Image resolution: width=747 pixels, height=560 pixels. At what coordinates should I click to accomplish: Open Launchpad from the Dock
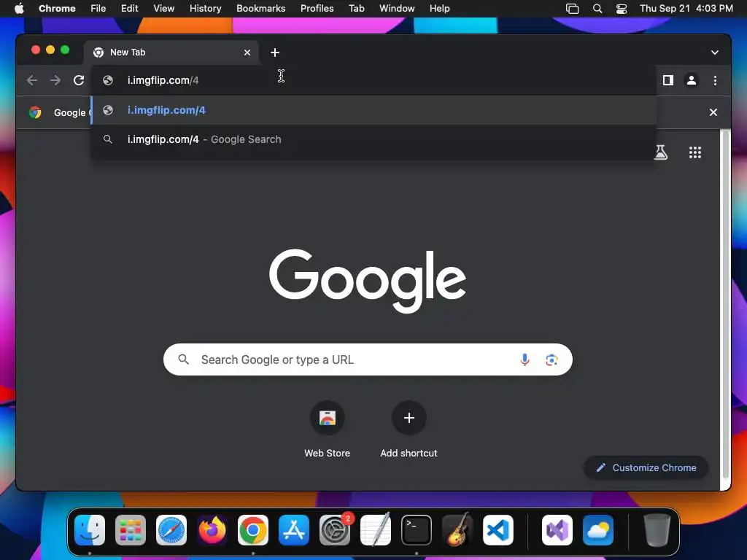pyautogui.click(x=131, y=530)
